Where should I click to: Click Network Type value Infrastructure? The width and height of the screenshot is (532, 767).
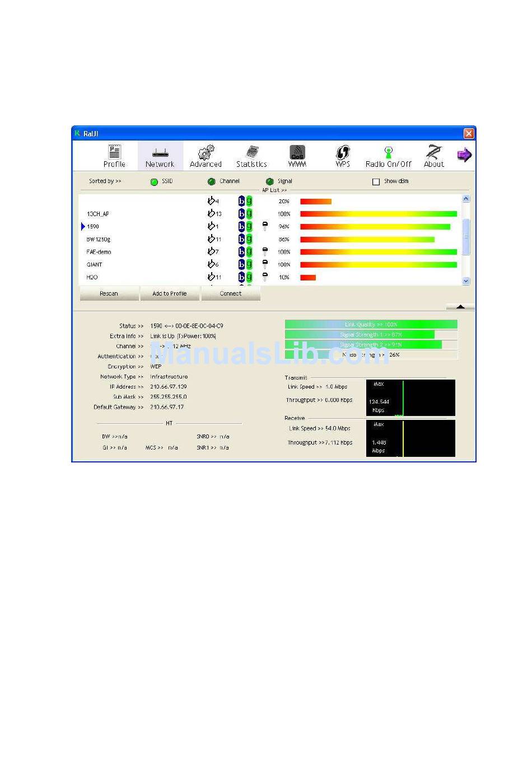(x=169, y=377)
